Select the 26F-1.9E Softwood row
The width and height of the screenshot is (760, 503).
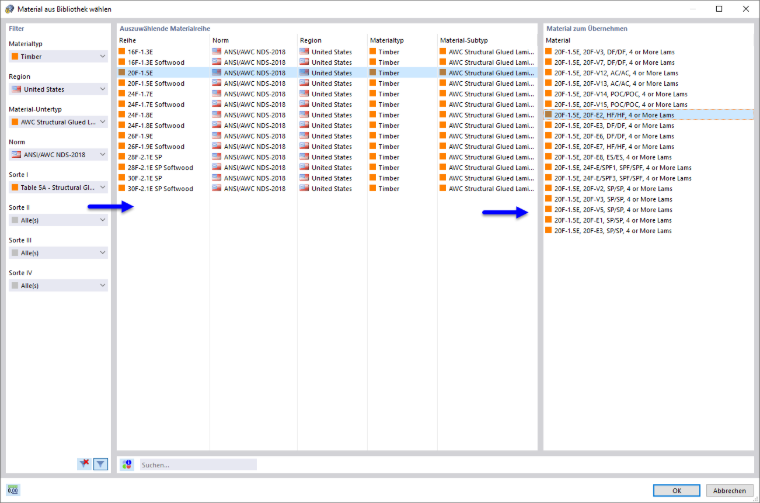pos(328,146)
